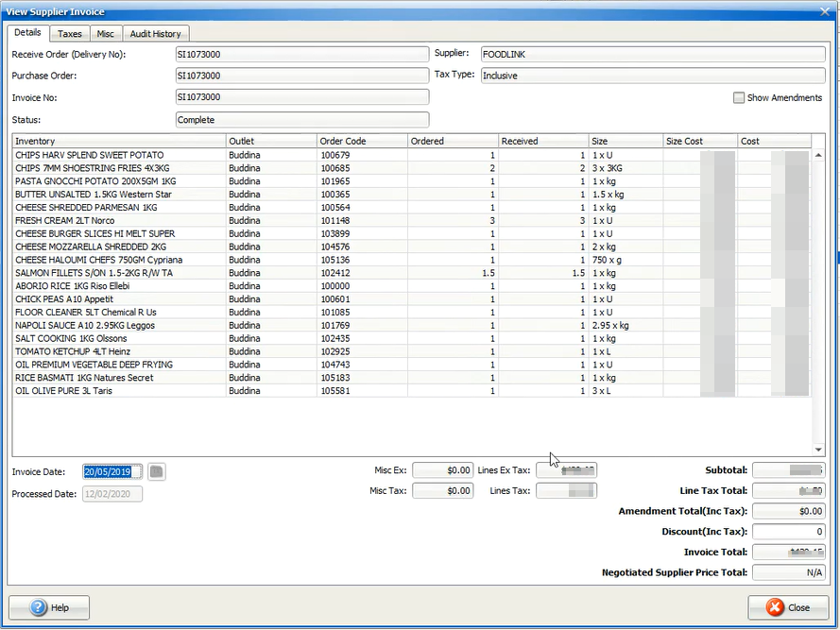Viewport: 840px width, 630px height.
Task: Click the Invoice Total field
Action: click(x=789, y=552)
